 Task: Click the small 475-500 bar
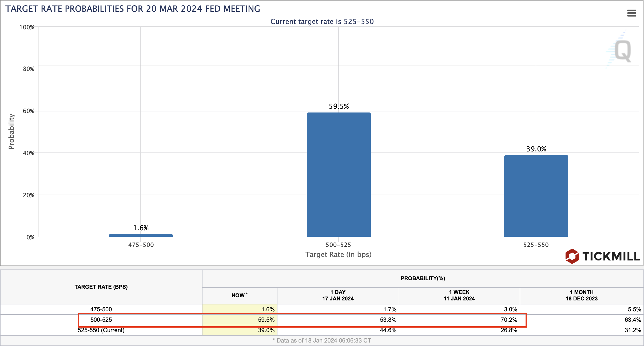141,235
